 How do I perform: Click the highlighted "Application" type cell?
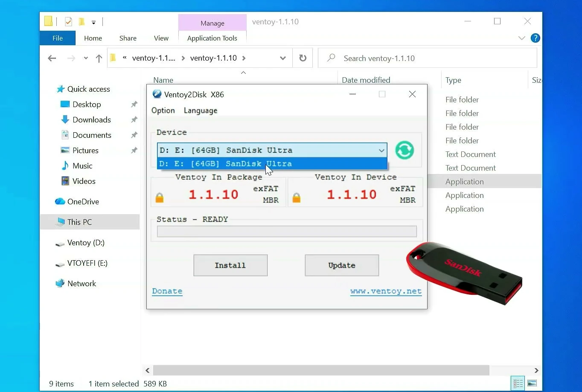465,182
